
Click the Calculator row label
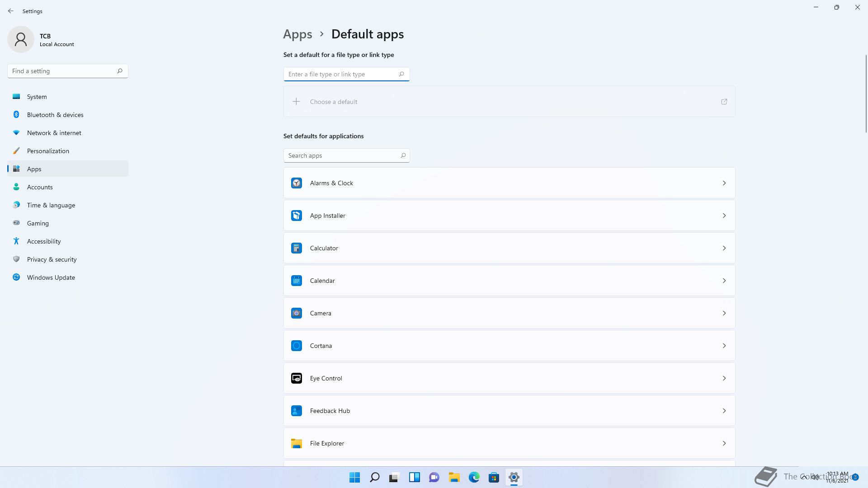pos(324,248)
